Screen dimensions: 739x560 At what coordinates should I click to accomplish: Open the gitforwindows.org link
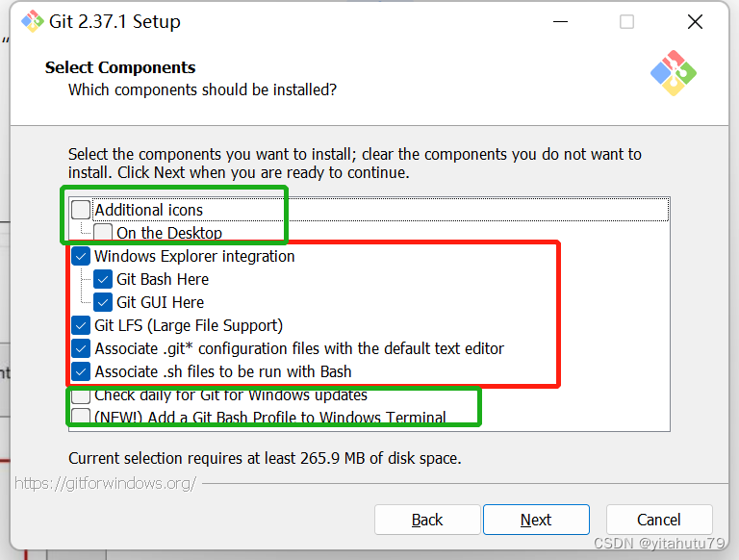point(106,483)
